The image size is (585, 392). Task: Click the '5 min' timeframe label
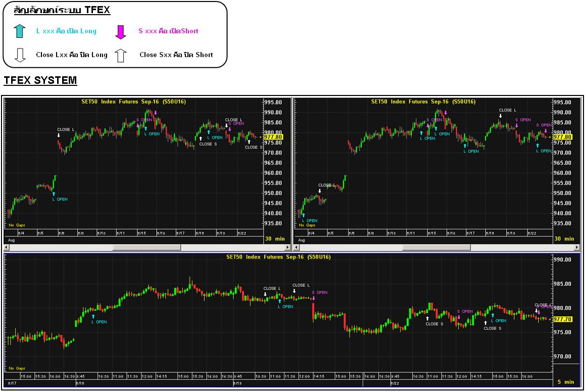(566, 382)
